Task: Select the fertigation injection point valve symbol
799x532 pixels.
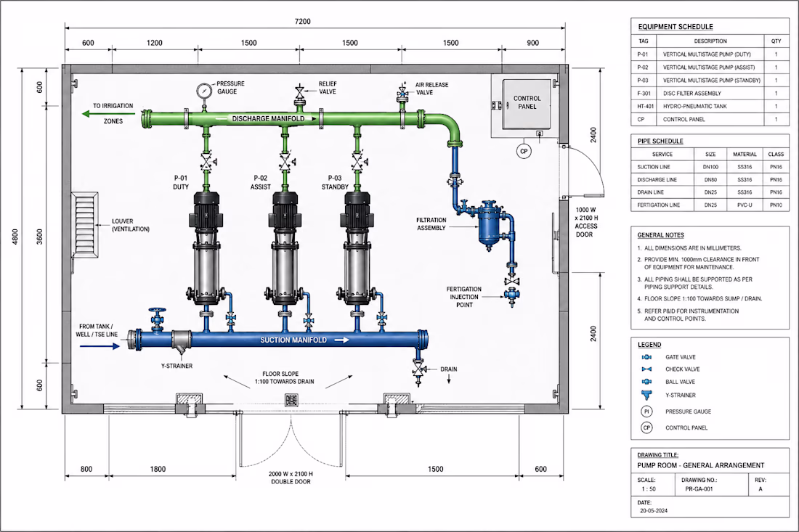Action: [x=511, y=294]
